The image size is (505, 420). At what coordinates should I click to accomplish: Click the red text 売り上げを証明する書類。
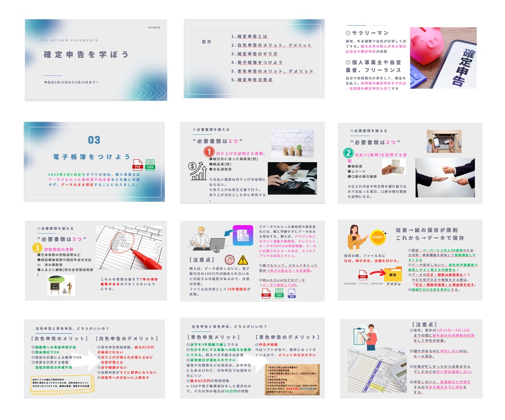241,154
